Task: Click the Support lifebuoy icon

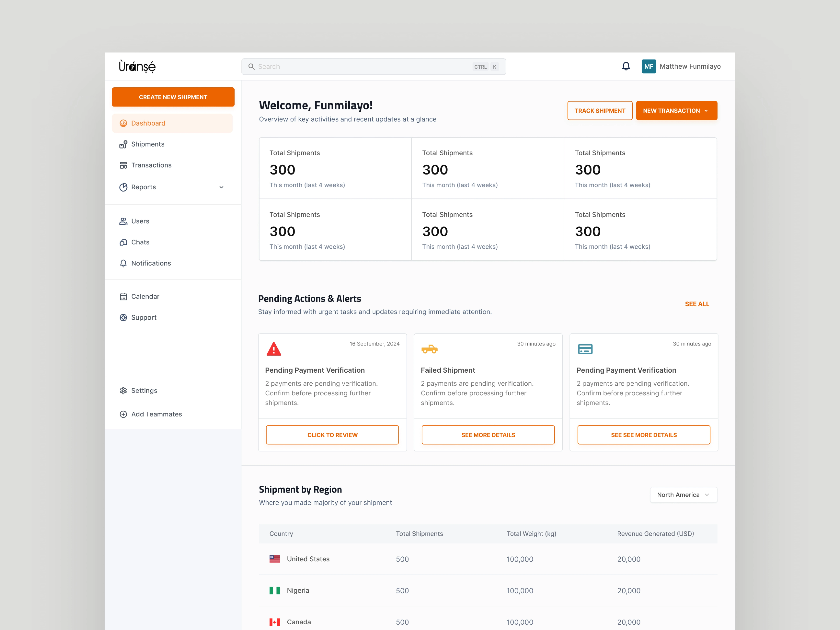Action: [x=123, y=318]
